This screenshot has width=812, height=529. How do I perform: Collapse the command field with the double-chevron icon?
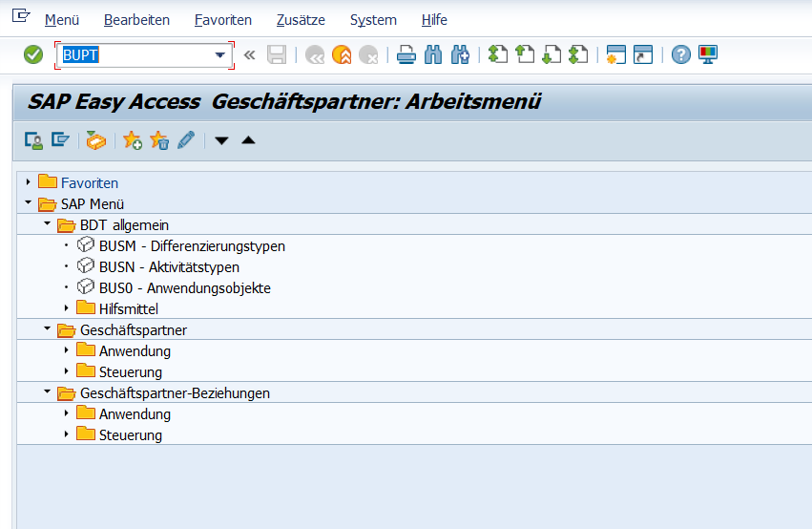[250, 55]
